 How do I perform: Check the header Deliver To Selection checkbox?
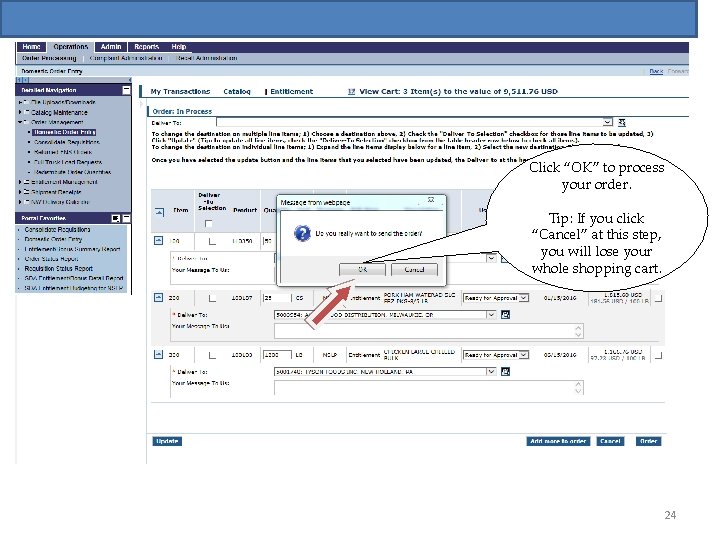(208, 224)
